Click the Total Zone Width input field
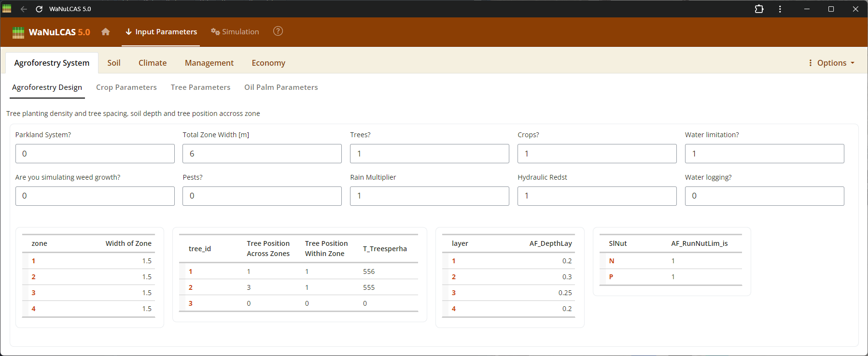Screen dimensions: 868x356 pyautogui.click(x=262, y=154)
